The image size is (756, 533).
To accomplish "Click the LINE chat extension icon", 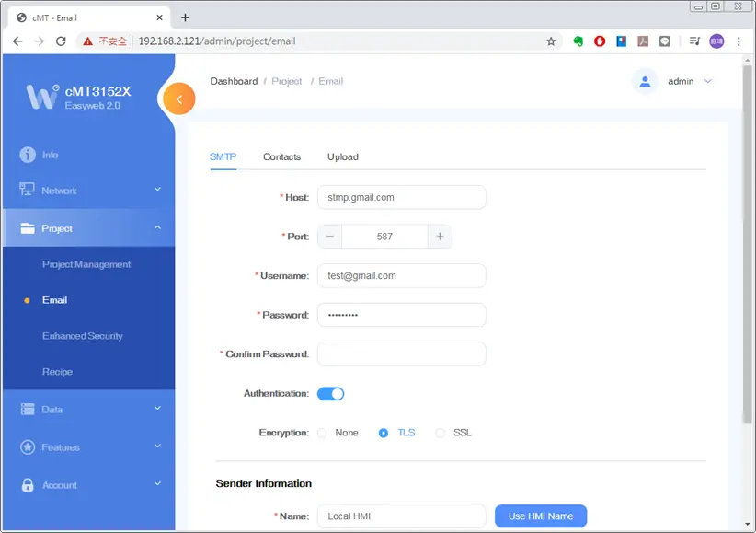I will [664, 41].
